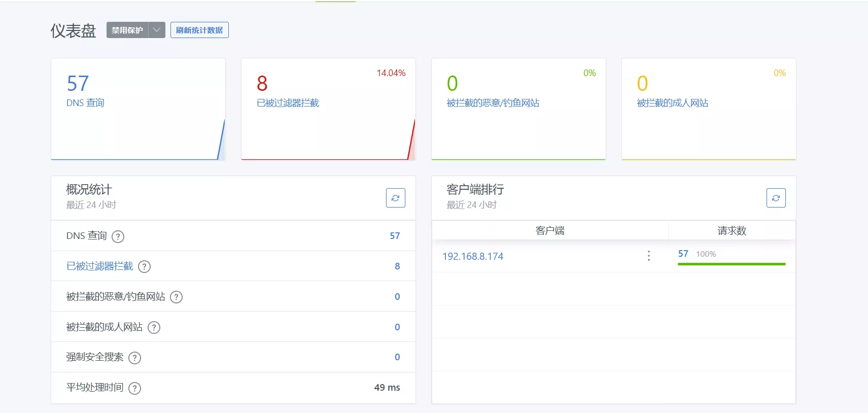Open help icon next to 已被过滤器拦截 row
The height and width of the screenshot is (413, 868).
(145, 267)
